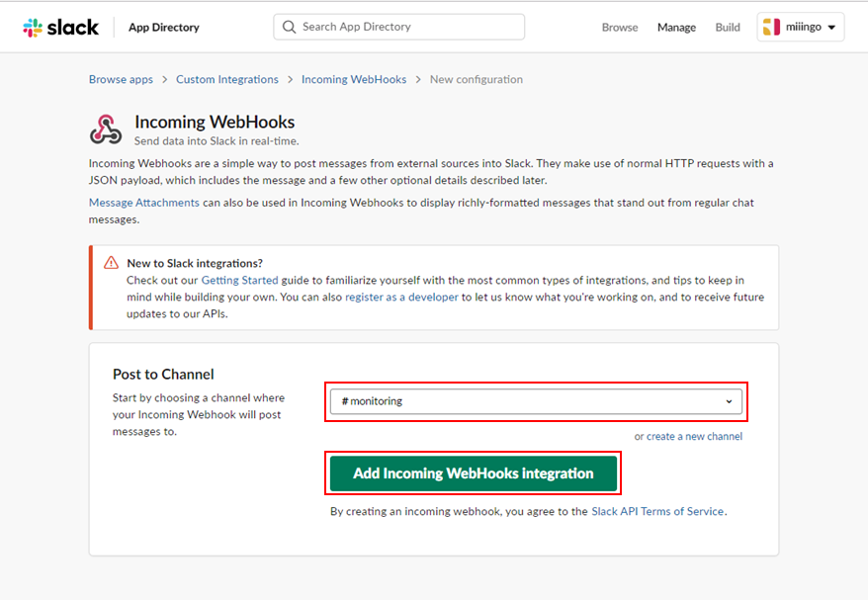Viewport: 868px width, 600px height.
Task: Open the Build menu
Action: pos(728,27)
